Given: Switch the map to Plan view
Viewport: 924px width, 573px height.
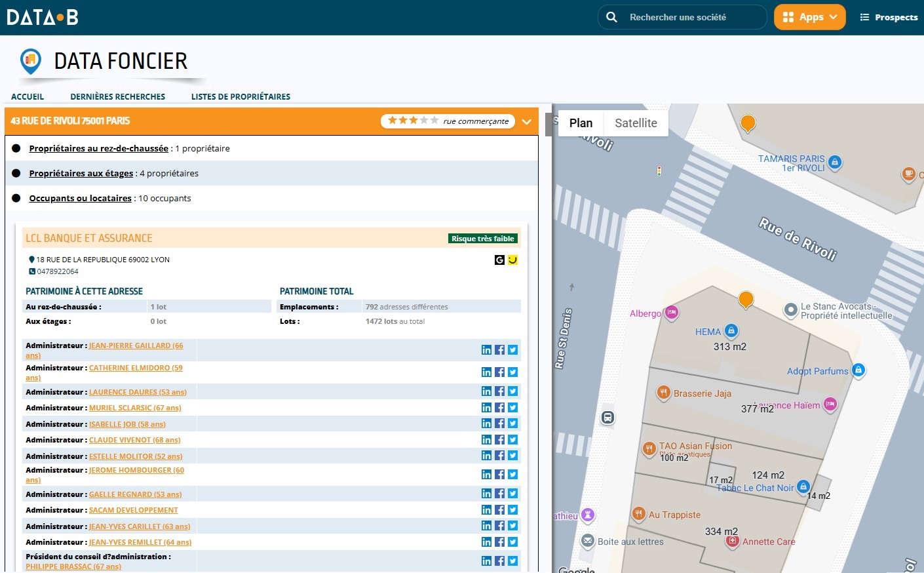Looking at the screenshot, I should coord(581,123).
